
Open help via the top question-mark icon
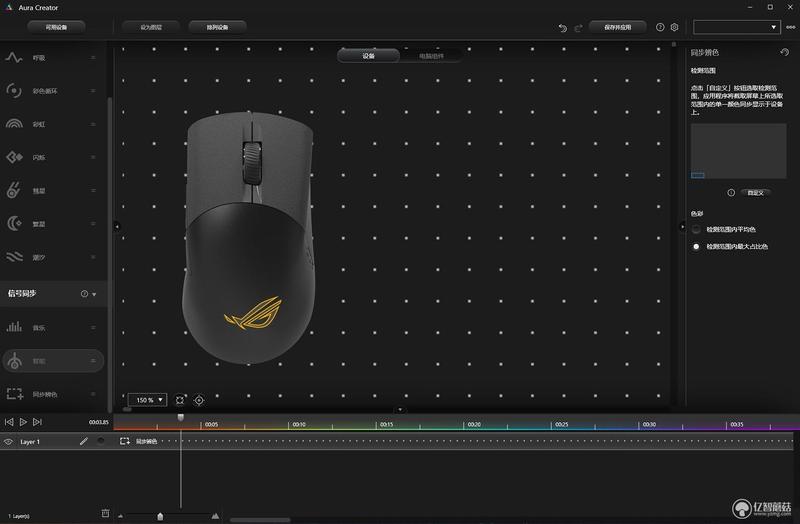coord(660,27)
